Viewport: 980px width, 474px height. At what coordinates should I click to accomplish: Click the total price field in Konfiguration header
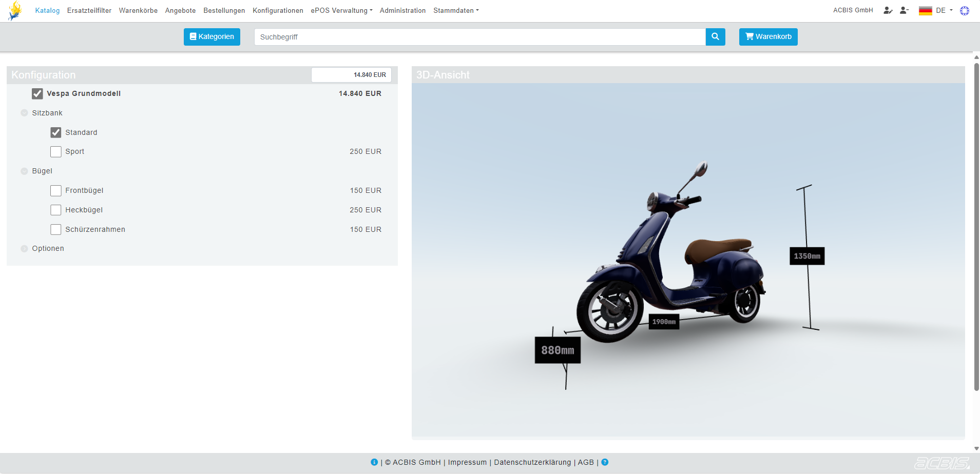pos(351,75)
